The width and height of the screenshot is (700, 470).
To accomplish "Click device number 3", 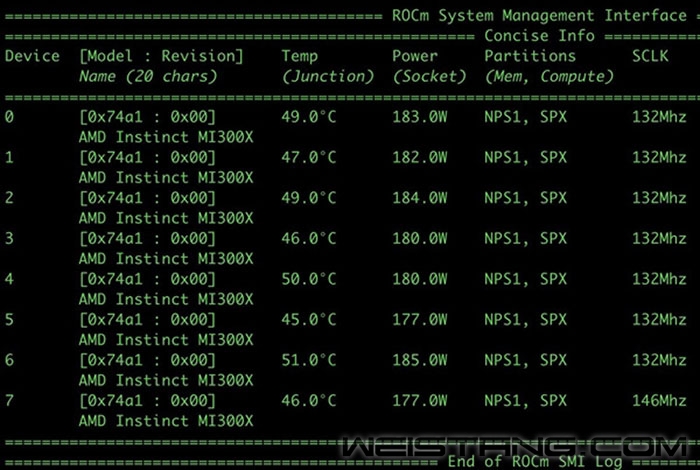I will [9, 238].
